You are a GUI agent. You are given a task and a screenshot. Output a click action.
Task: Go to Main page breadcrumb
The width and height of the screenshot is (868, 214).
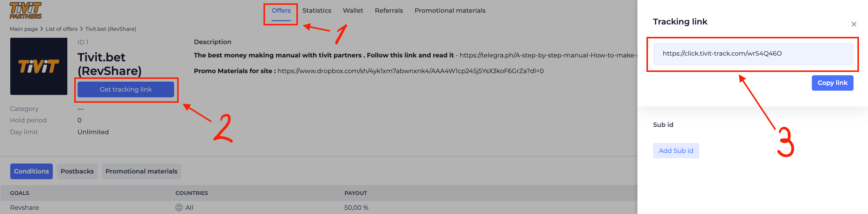[x=24, y=29]
